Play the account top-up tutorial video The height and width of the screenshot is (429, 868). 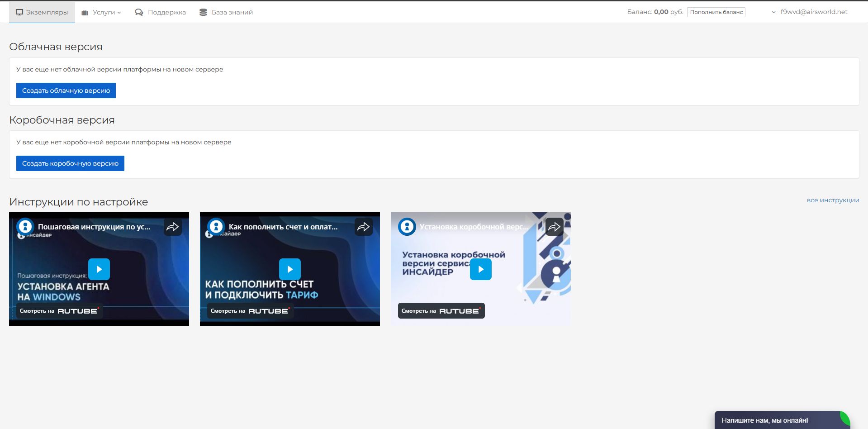click(290, 269)
